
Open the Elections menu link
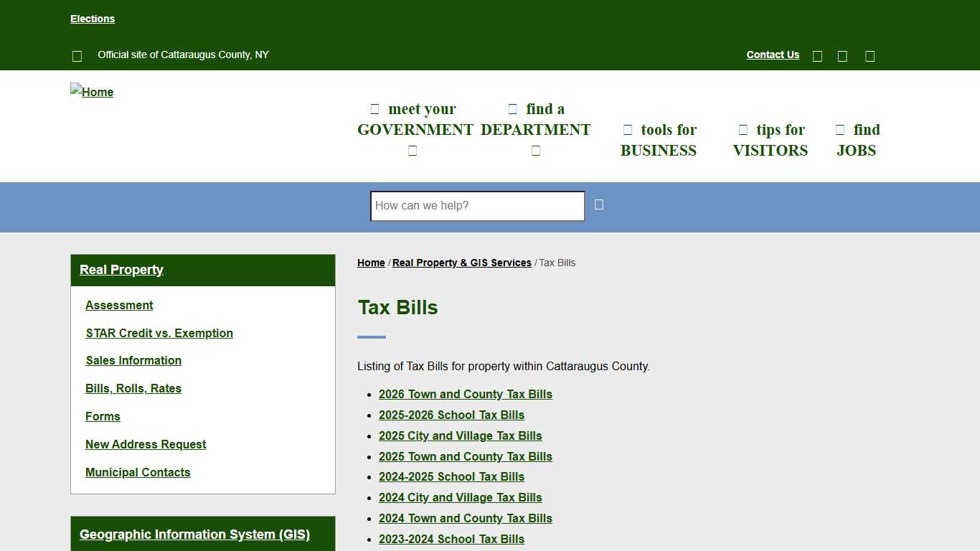(x=93, y=19)
